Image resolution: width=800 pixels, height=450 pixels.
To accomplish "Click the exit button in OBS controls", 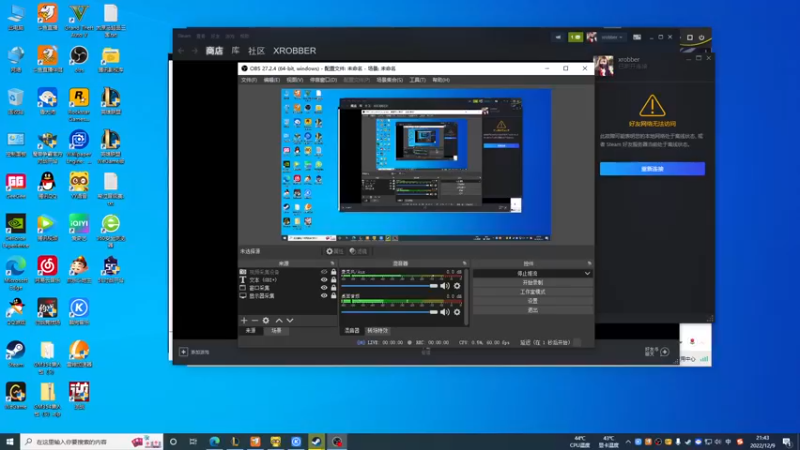I will click(x=533, y=310).
